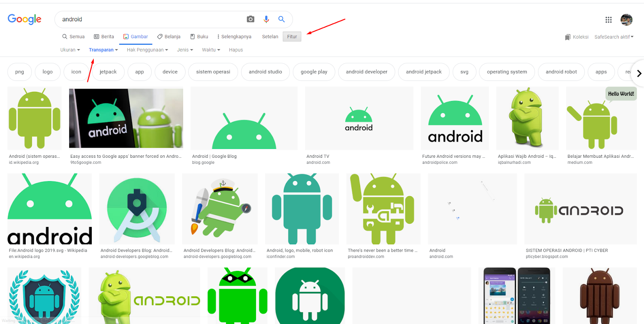Expand the Waktu time dropdown
644x324 pixels.
click(x=211, y=50)
